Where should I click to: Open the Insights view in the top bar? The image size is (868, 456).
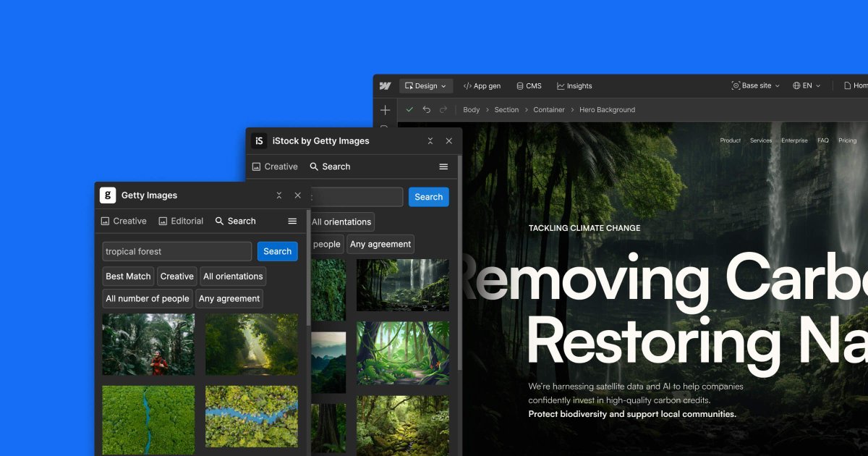point(574,85)
